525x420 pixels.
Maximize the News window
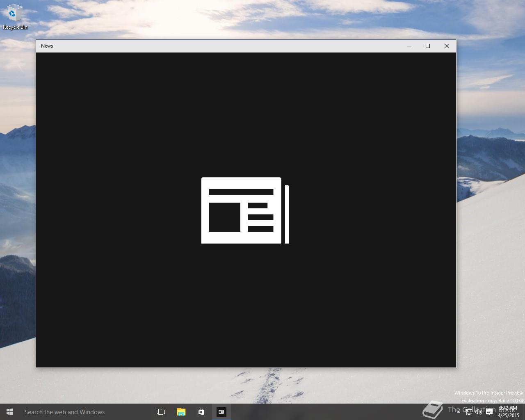point(428,46)
